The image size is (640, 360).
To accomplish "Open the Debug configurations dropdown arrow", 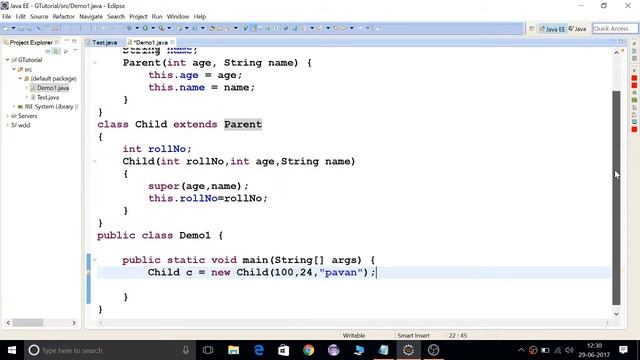I will coord(137,28).
